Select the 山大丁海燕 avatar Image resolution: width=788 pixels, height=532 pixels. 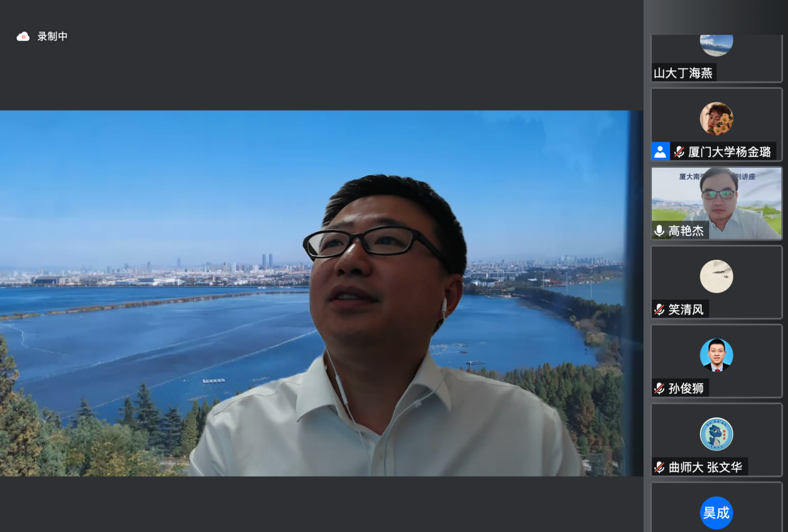point(716,45)
